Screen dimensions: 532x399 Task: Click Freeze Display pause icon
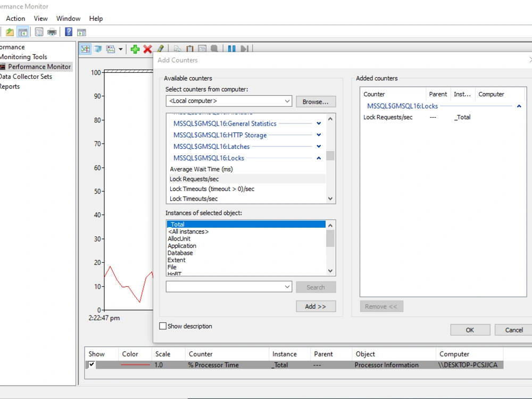(x=232, y=48)
